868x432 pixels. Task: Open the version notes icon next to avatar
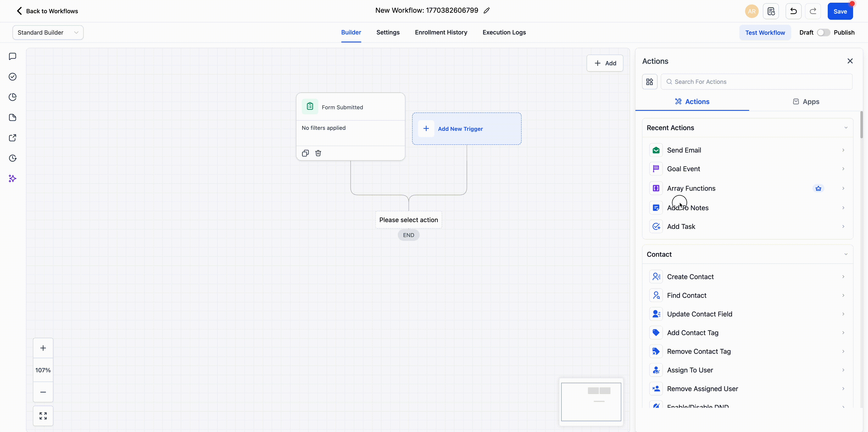click(771, 11)
